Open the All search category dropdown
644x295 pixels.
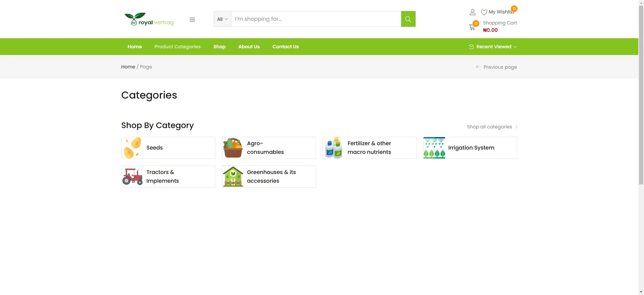coord(223,19)
